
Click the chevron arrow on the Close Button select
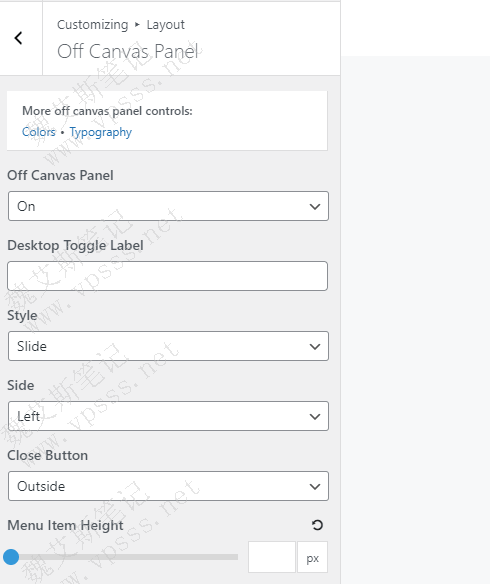[x=315, y=486]
